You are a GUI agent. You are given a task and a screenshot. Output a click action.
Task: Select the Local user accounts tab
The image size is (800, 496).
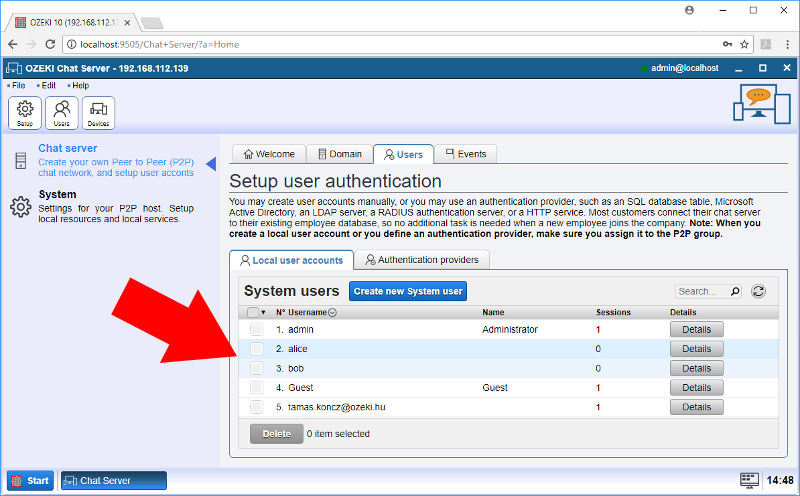tap(291, 260)
